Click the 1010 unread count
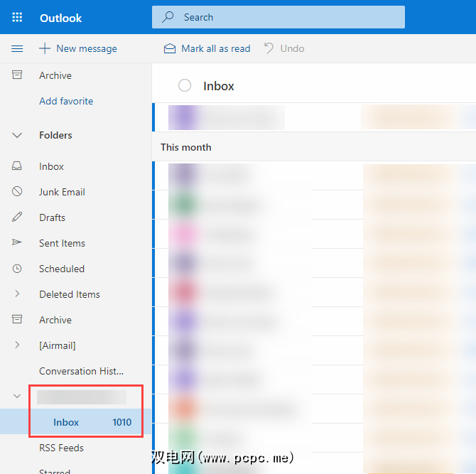The height and width of the screenshot is (474, 476). point(121,422)
